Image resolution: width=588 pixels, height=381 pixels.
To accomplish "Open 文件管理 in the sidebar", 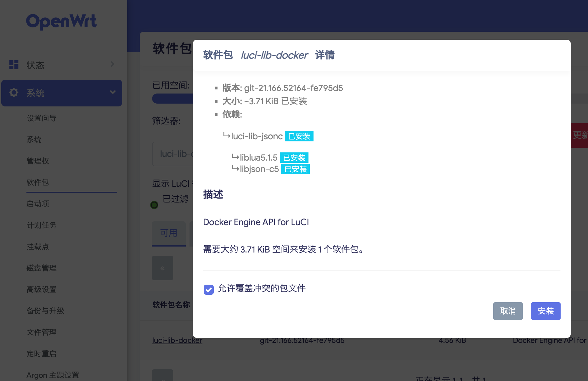I will coord(42,332).
